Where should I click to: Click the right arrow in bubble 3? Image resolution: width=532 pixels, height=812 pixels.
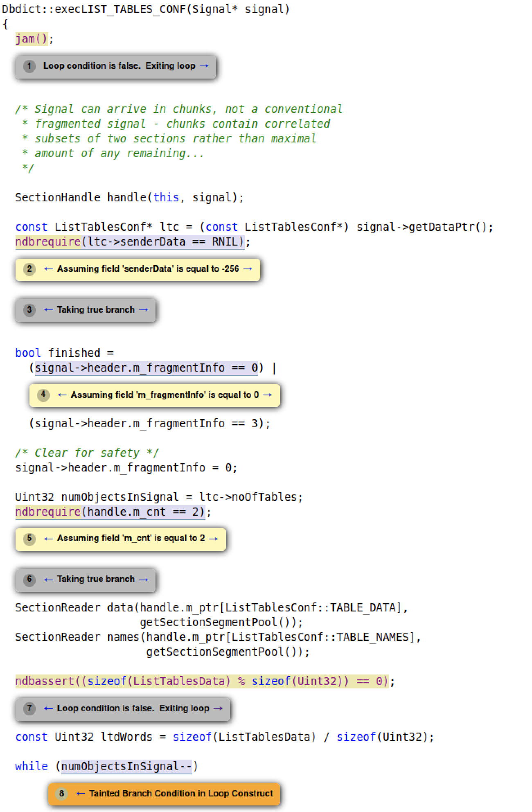pyautogui.click(x=143, y=310)
